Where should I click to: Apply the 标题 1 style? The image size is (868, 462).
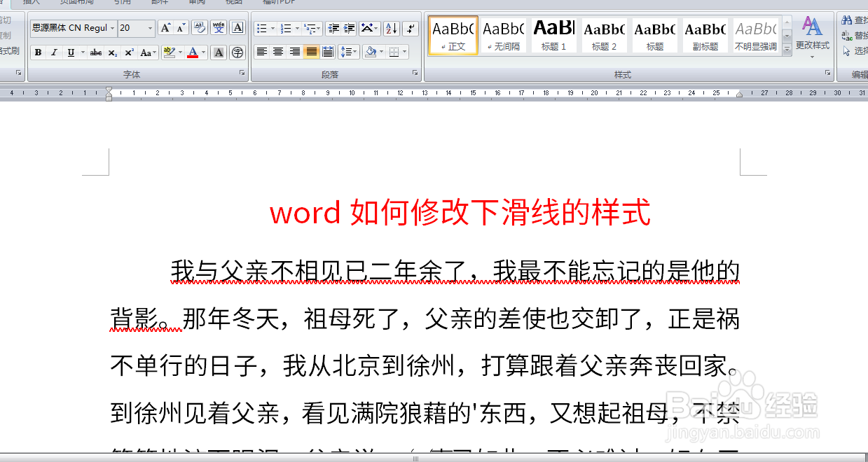[554, 36]
